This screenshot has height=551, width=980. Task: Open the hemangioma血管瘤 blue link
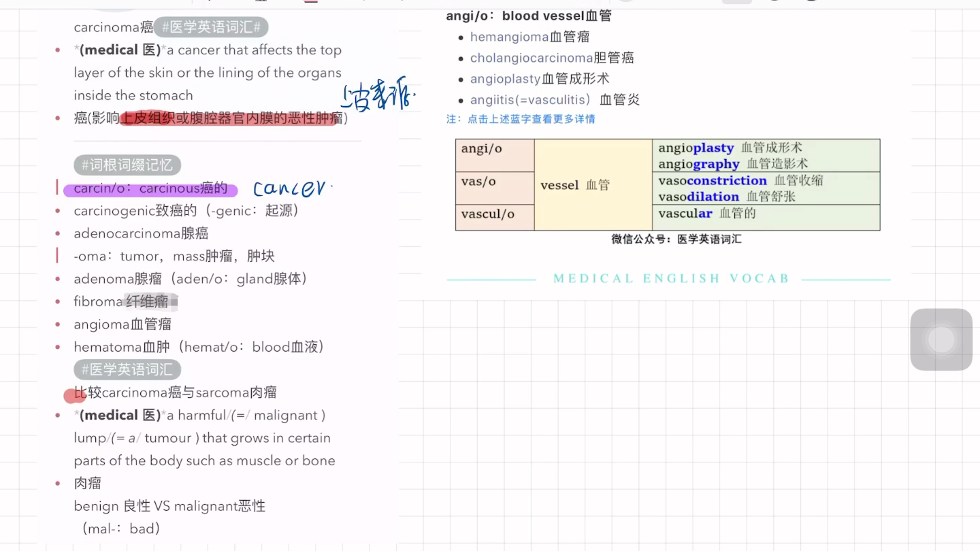(529, 37)
